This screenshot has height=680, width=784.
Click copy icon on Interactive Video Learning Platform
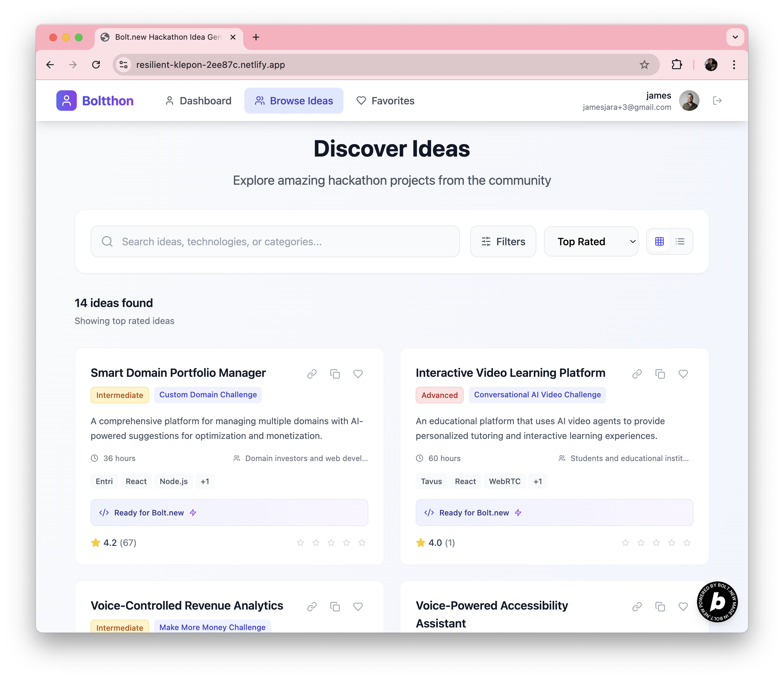click(660, 374)
